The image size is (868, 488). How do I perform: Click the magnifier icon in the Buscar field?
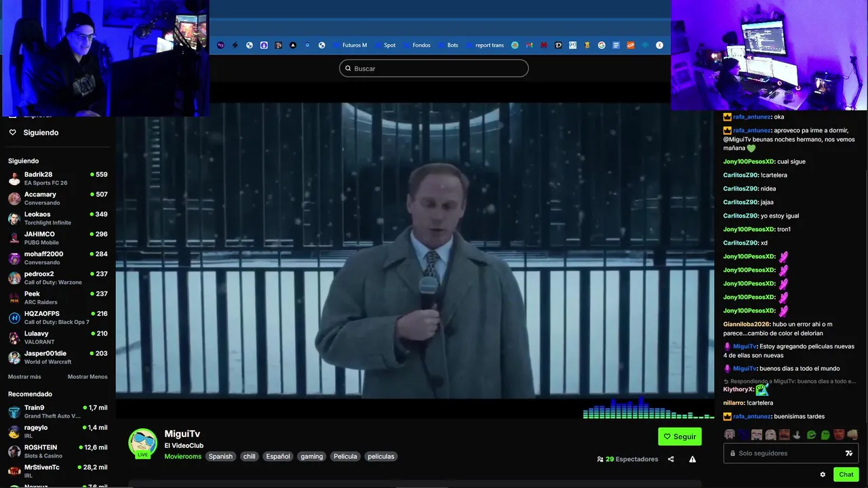pos(348,68)
